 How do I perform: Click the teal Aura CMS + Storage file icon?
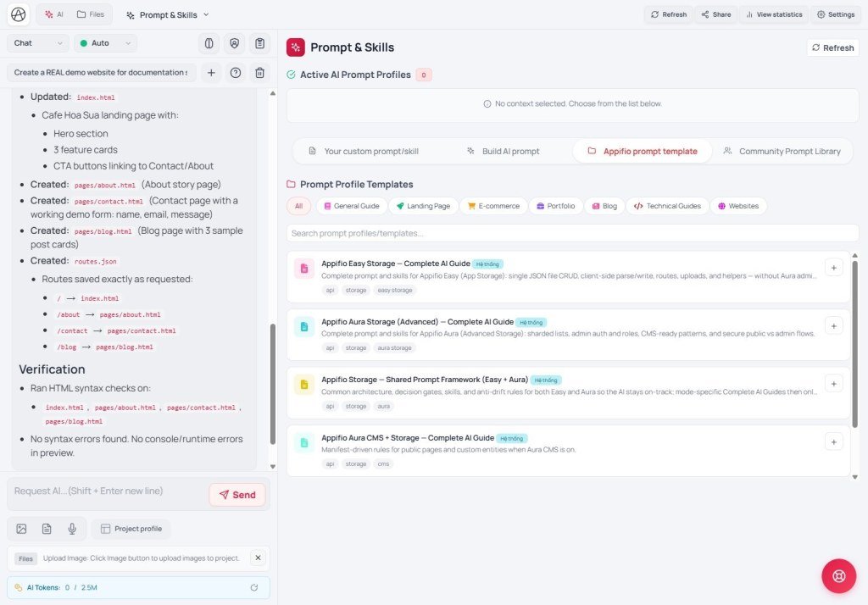pyautogui.click(x=304, y=442)
